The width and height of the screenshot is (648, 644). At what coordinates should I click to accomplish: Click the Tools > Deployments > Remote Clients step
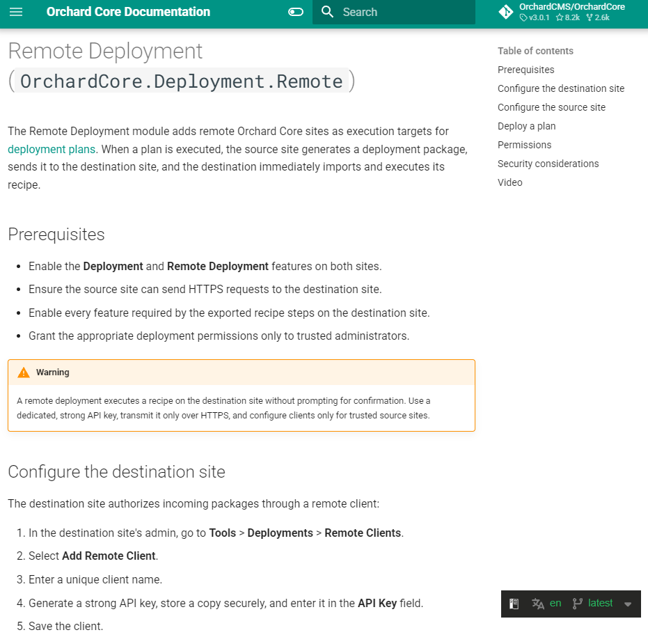coord(216,533)
